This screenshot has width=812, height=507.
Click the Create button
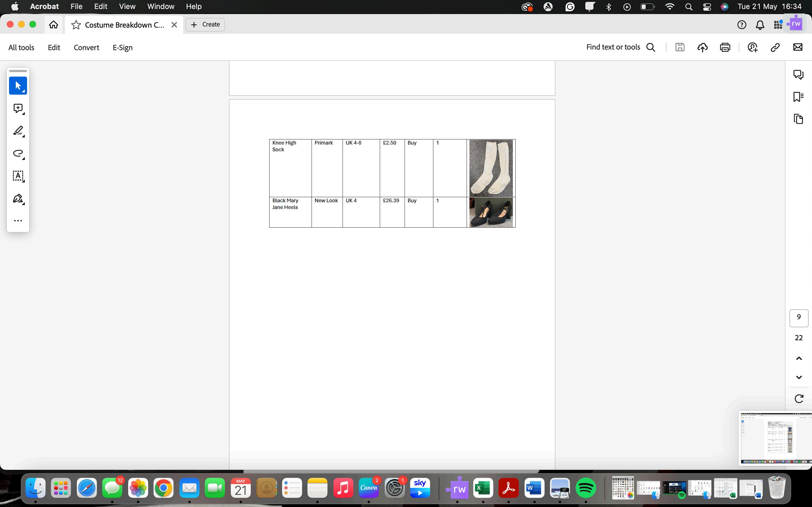[205, 25]
